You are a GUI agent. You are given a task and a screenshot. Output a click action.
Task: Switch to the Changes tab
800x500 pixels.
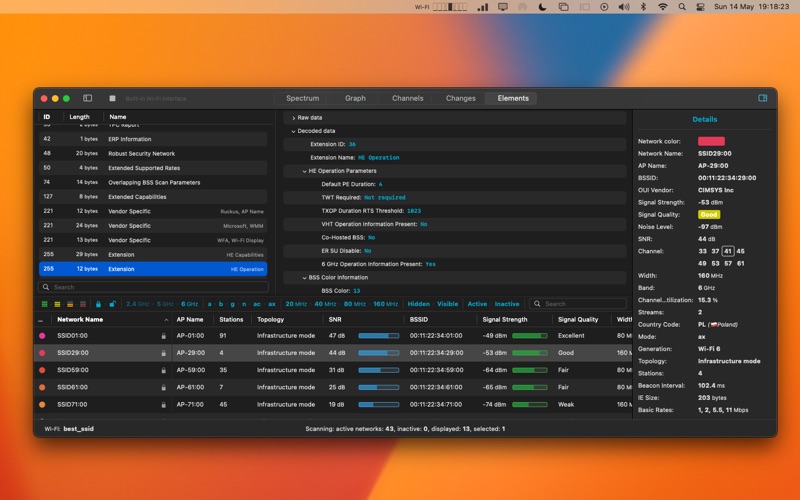(x=460, y=98)
